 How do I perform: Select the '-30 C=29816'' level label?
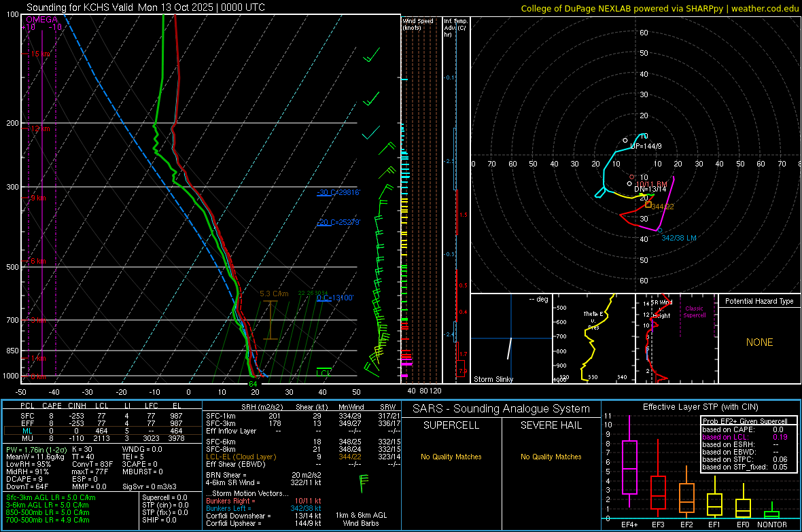338,192
